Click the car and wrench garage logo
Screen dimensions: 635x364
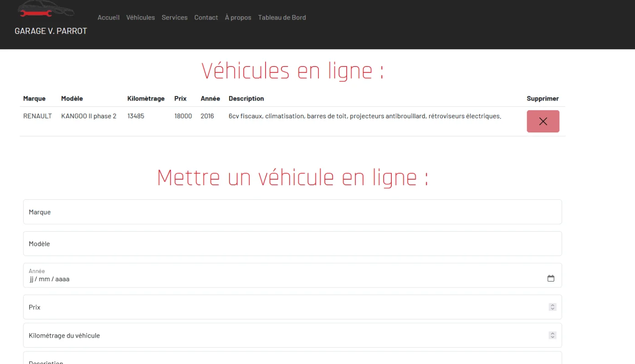(x=46, y=10)
